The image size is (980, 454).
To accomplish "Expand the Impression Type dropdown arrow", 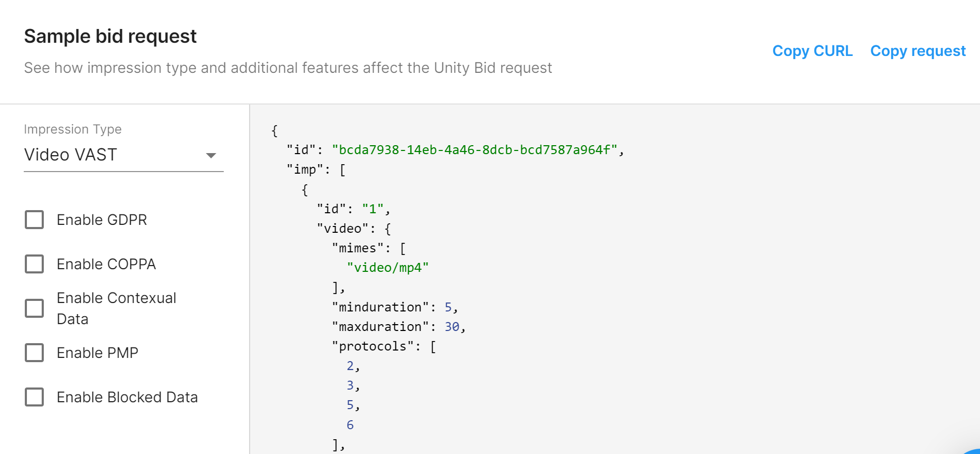I will [211, 155].
